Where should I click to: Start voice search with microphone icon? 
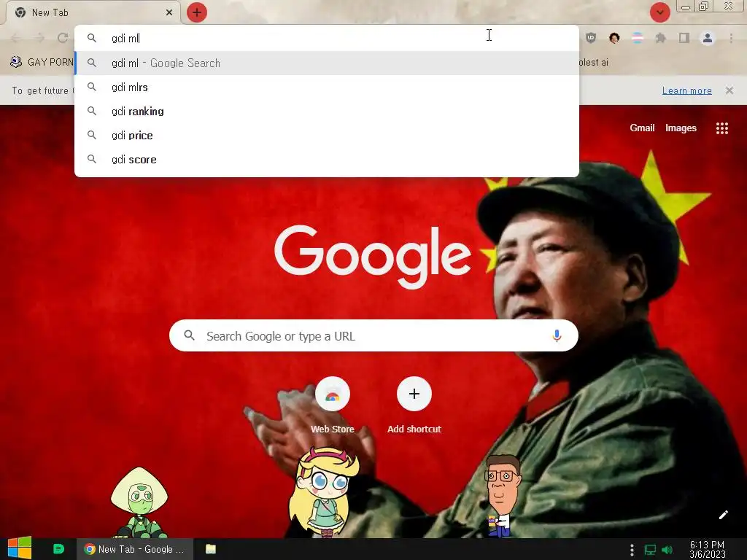point(557,335)
